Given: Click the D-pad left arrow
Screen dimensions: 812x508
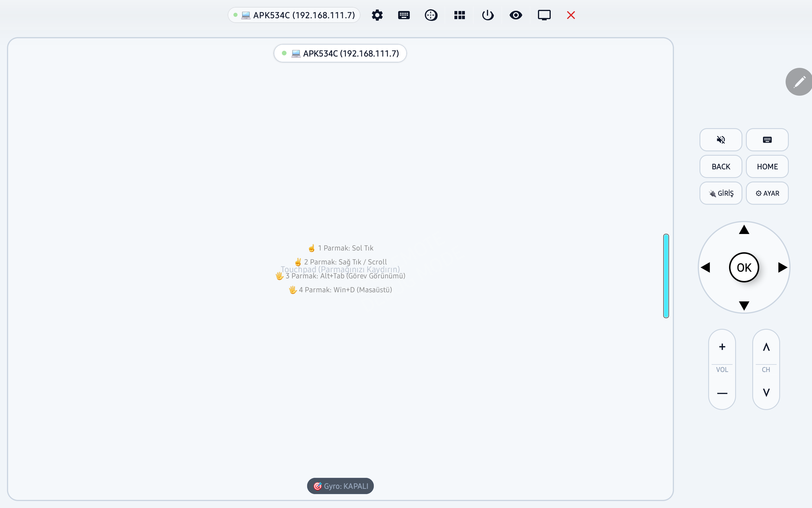Looking at the screenshot, I should (x=706, y=267).
